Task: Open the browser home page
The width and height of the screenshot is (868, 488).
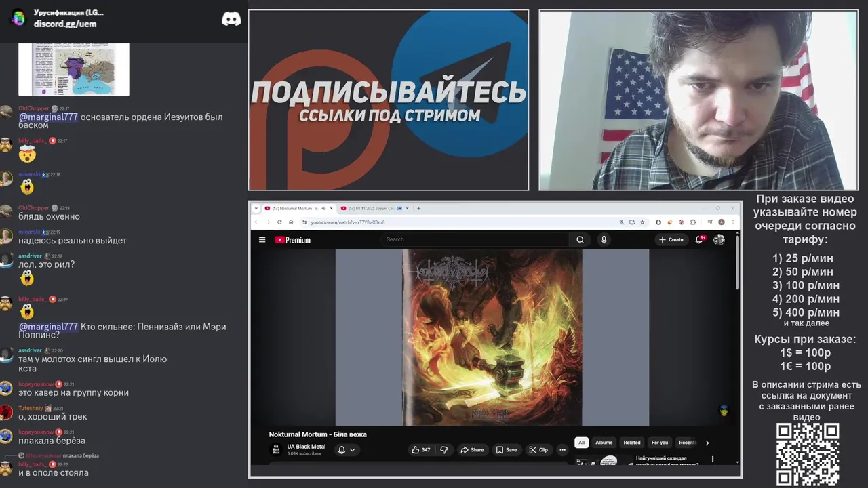Action: (x=291, y=222)
